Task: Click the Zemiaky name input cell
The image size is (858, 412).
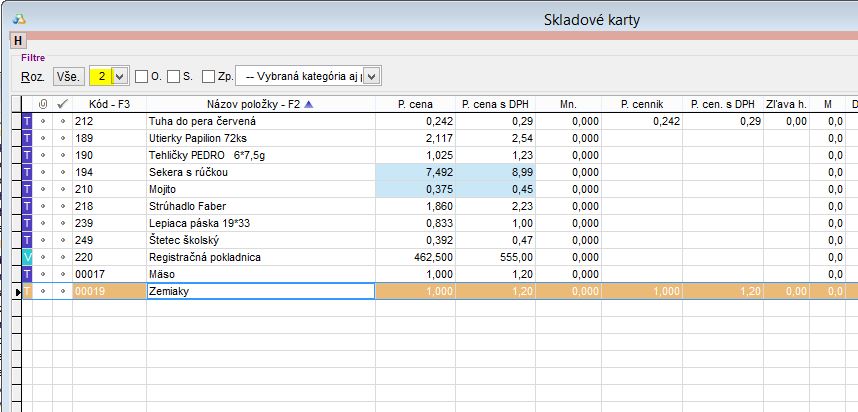Action: point(259,291)
